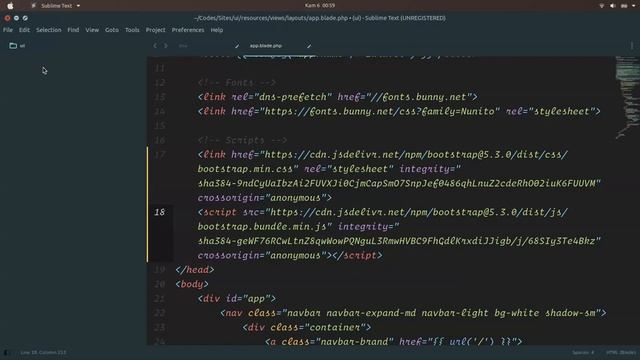Open the Tools menu
Viewport: 640px width, 360px height.
[132, 30]
